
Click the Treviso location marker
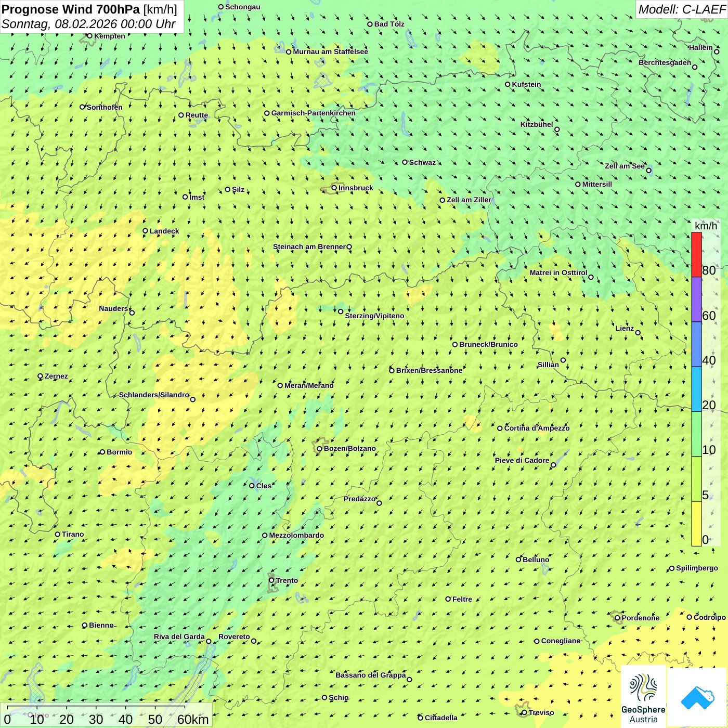click(x=524, y=712)
